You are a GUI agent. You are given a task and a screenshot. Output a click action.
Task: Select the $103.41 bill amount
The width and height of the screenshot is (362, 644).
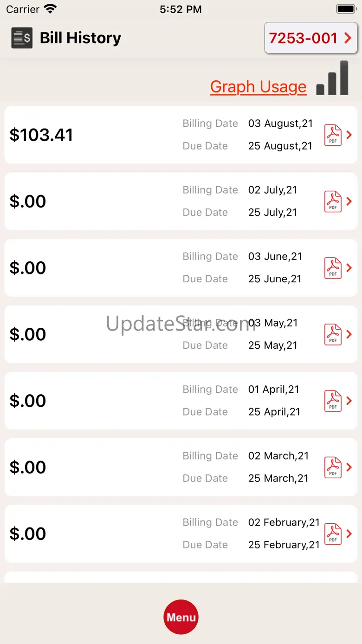click(41, 135)
